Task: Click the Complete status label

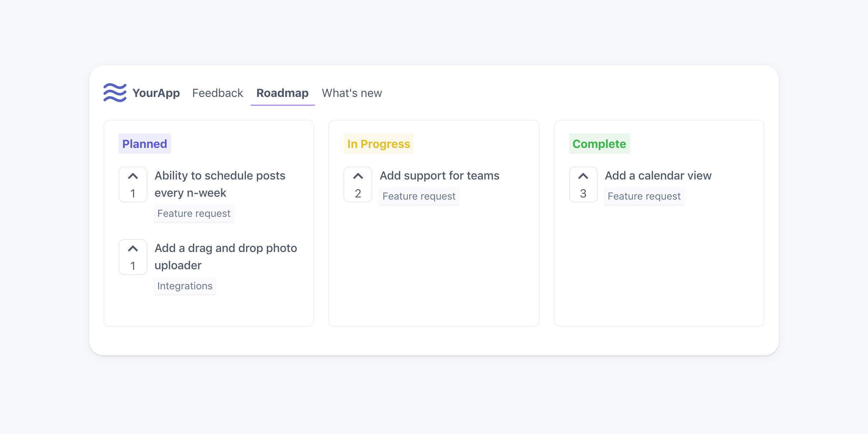Action: [x=599, y=144]
